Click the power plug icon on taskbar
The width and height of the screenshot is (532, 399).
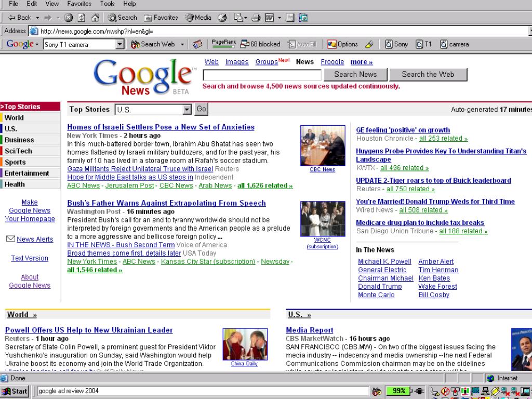(x=419, y=391)
